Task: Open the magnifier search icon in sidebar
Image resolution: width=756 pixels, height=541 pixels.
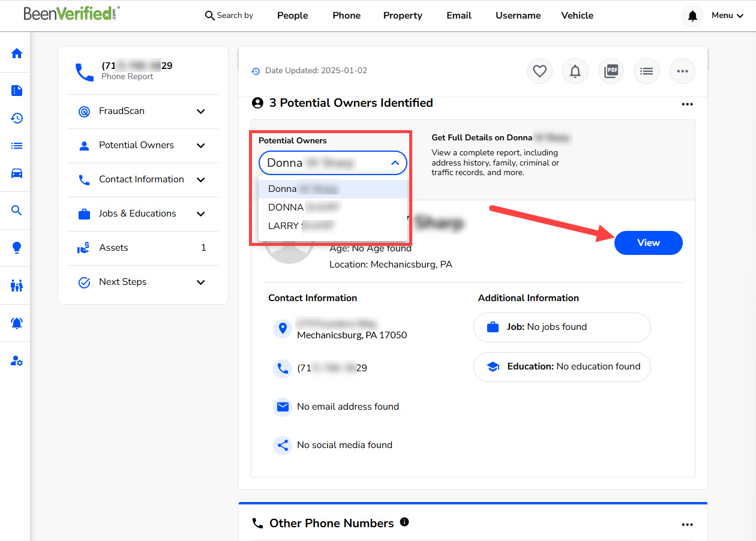Action: point(17,210)
